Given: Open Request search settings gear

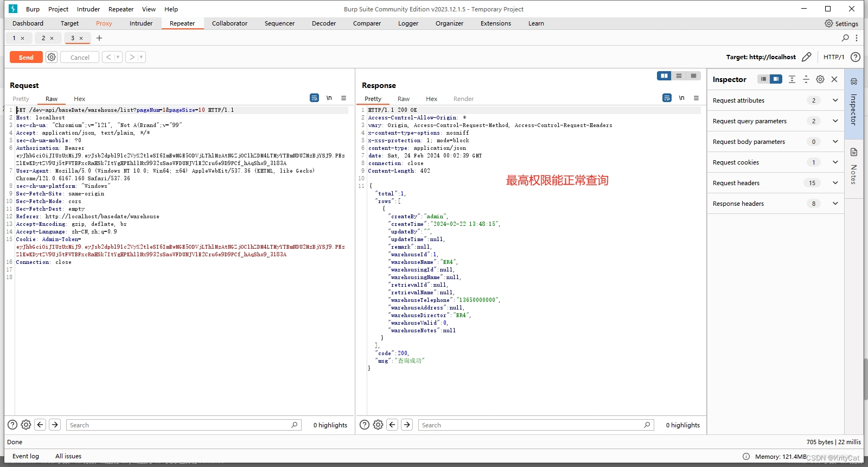Looking at the screenshot, I should point(26,425).
